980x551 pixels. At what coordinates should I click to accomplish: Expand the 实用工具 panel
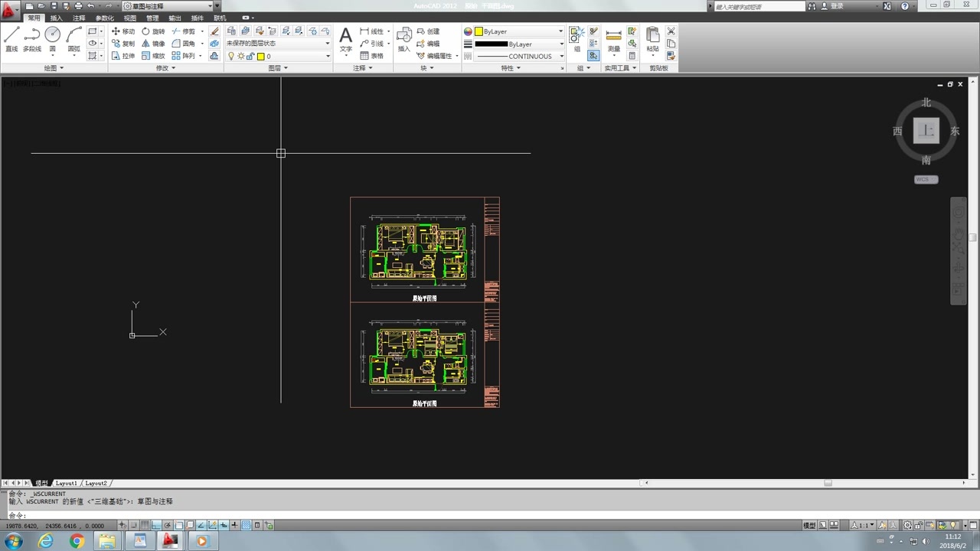click(x=619, y=68)
